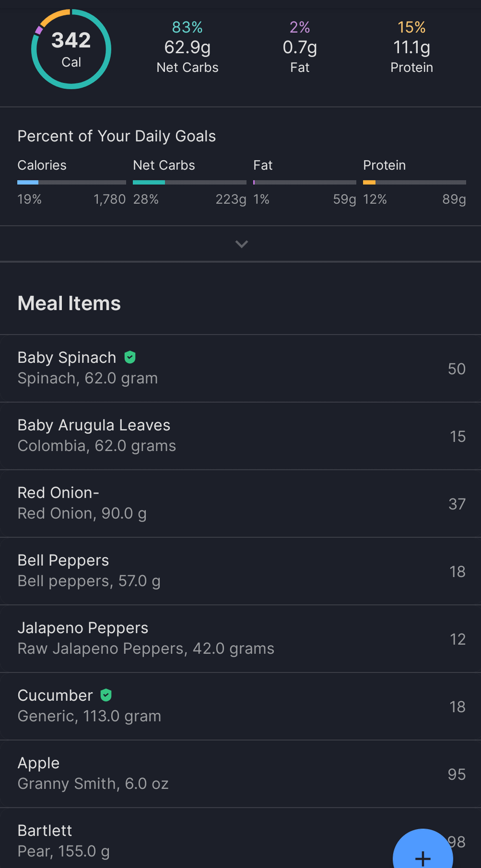
Task: Tap the Protein goal progress bar
Action: click(x=414, y=182)
